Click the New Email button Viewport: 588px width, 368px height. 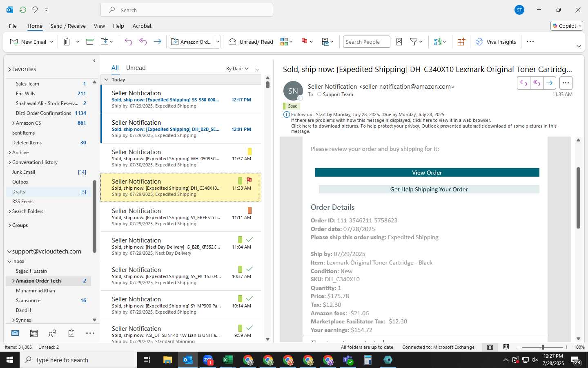coord(28,42)
